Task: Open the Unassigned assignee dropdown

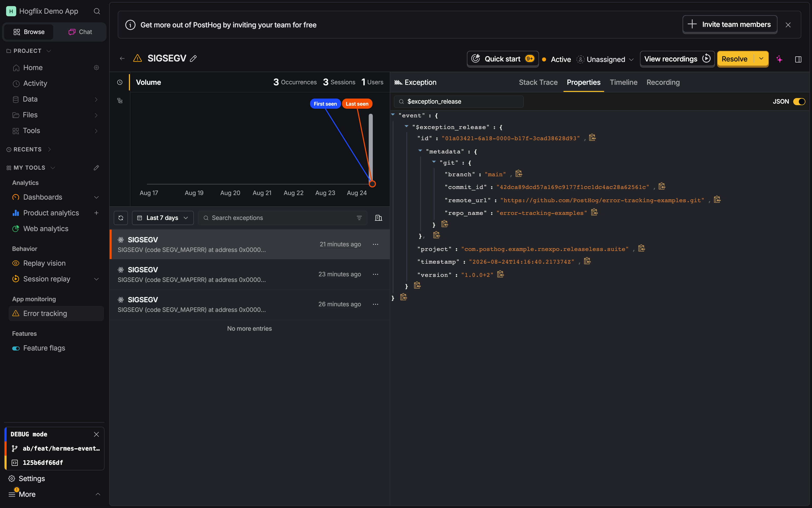Action: click(605, 59)
